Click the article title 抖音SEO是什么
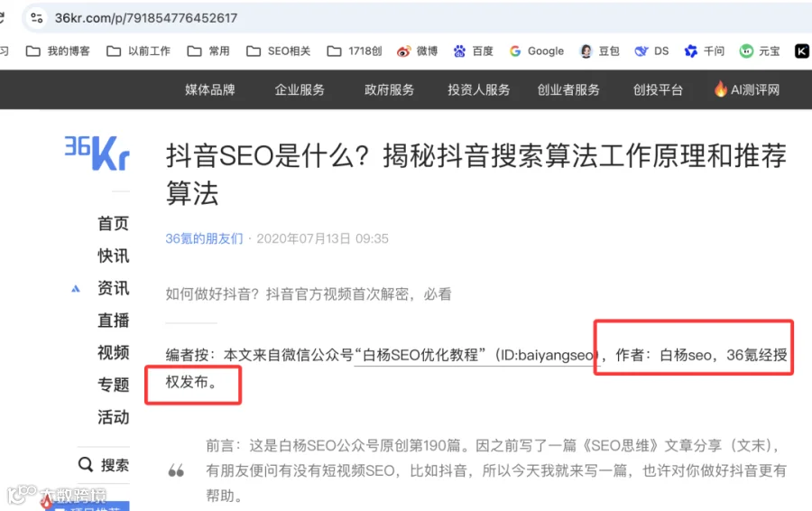 pos(475,174)
